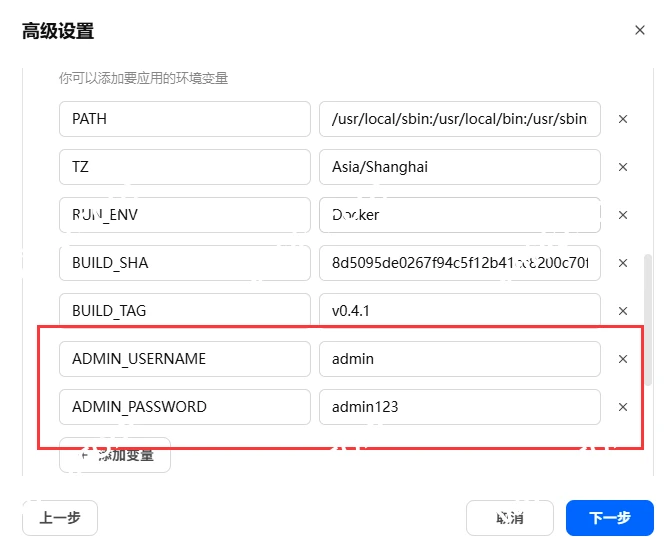This screenshot has height=552, width=669.
Task: Click the vertical scrollbar of the variable list
Action: click(x=650, y=320)
